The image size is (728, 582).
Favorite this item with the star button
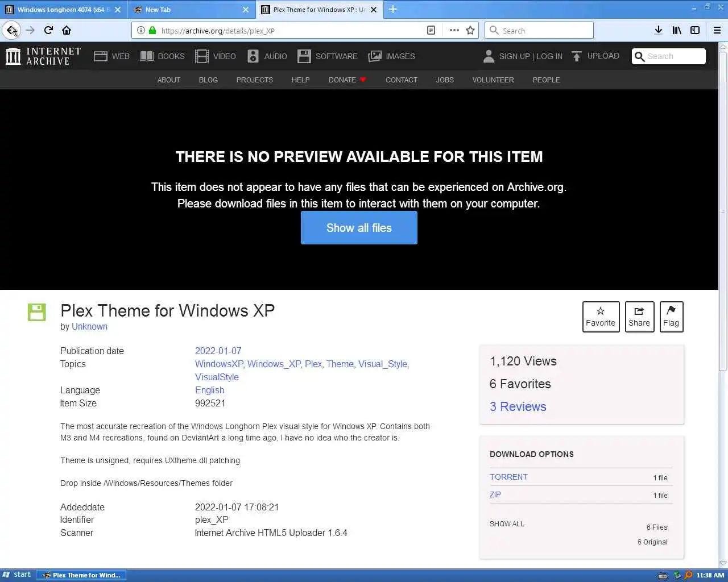coord(601,317)
